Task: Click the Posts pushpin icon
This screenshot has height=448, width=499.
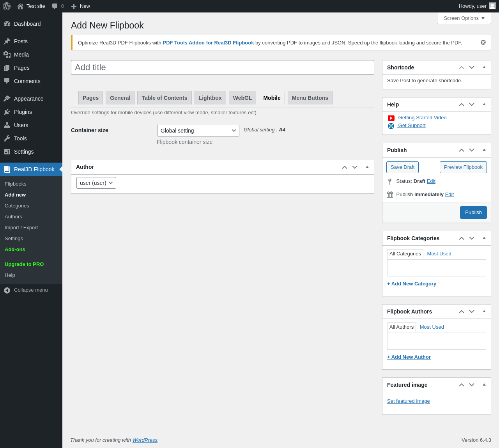Action: 7,41
